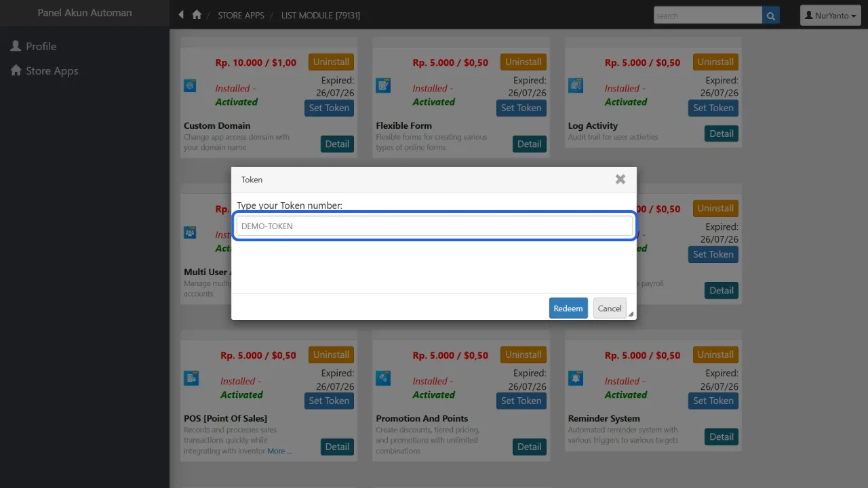The width and height of the screenshot is (868, 488).
Task: Focus the top search field
Action: [x=708, y=16]
